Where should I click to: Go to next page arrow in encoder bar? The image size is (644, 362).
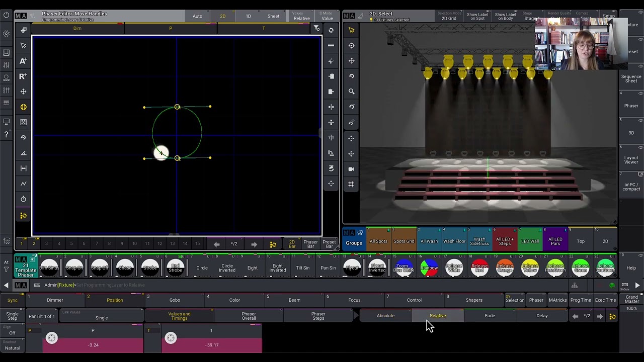[x=600, y=316]
